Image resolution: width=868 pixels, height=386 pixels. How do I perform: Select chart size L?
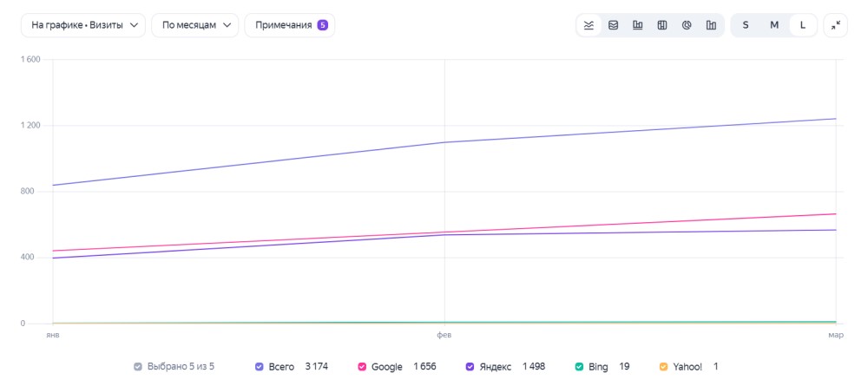tap(803, 25)
